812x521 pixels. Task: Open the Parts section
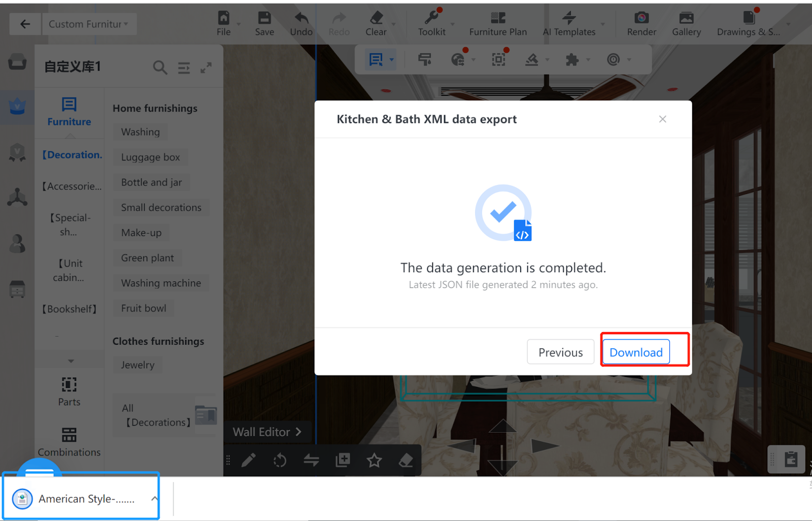pyautogui.click(x=69, y=392)
